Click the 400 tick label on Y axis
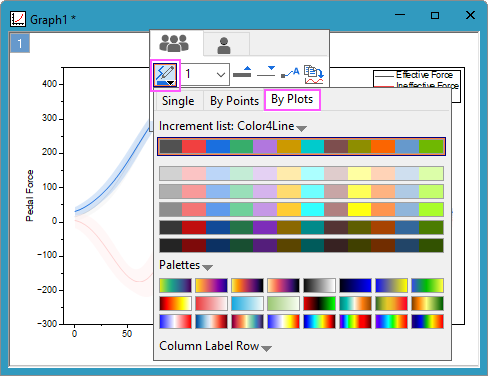This screenshot has height=376, width=488. coord(50,84)
